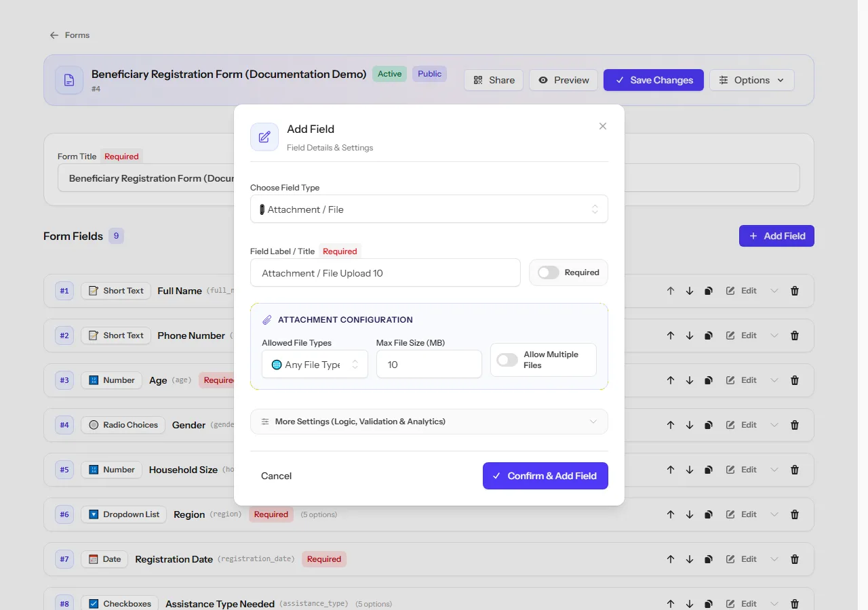
Task: Click the Max File Size input
Action: point(429,365)
